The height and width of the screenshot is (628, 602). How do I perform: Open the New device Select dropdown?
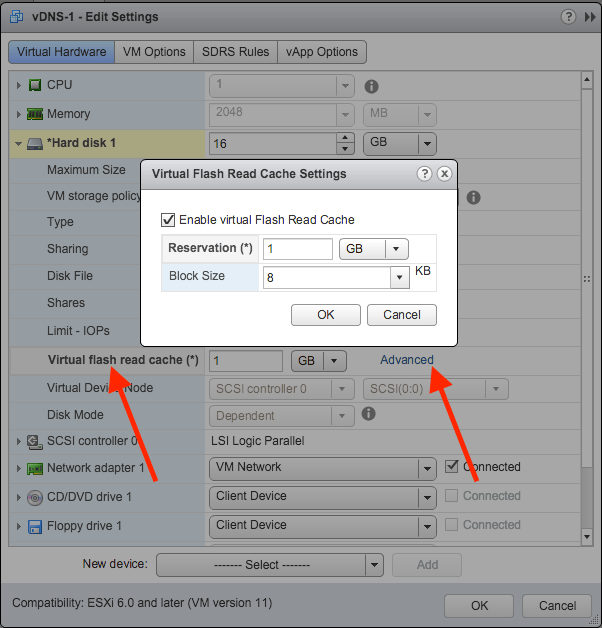pyautogui.click(x=270, y=565)
